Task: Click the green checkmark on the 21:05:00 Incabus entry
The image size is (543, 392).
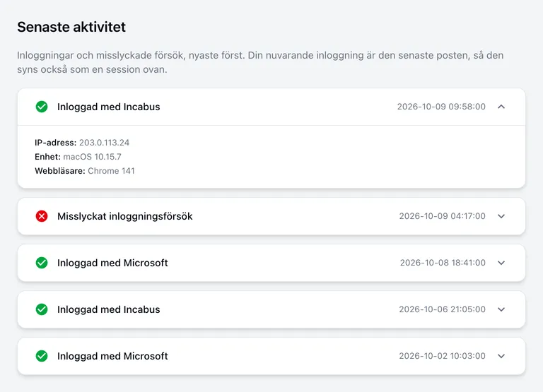Action: [42, 309]
